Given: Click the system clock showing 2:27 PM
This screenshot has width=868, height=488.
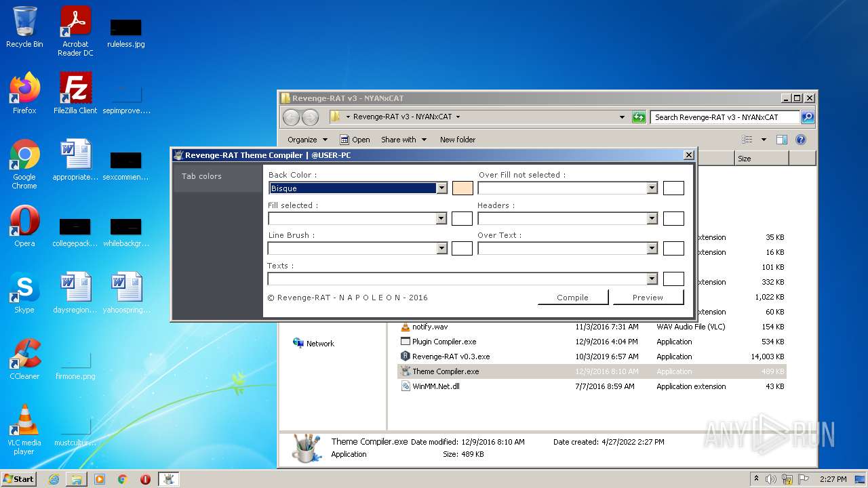Looking at the screenshot, I should (x=833, y=479).
